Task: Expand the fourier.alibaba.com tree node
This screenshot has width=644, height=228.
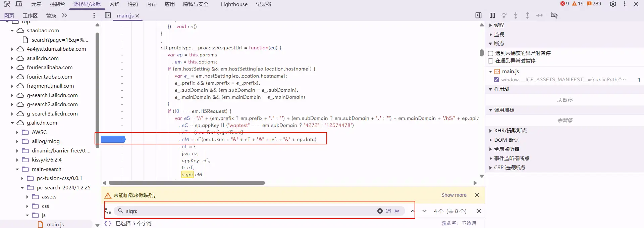Action: tap(12, 67)
